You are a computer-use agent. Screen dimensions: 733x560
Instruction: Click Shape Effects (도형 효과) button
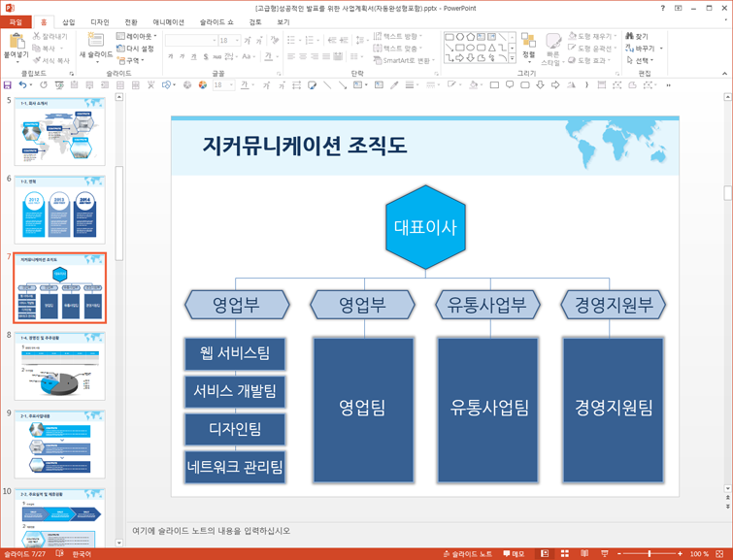[590, 60]
